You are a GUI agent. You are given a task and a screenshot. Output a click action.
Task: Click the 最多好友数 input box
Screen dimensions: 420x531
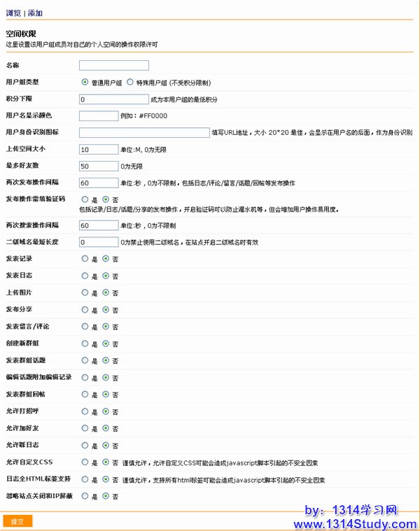tap(99, 166)
